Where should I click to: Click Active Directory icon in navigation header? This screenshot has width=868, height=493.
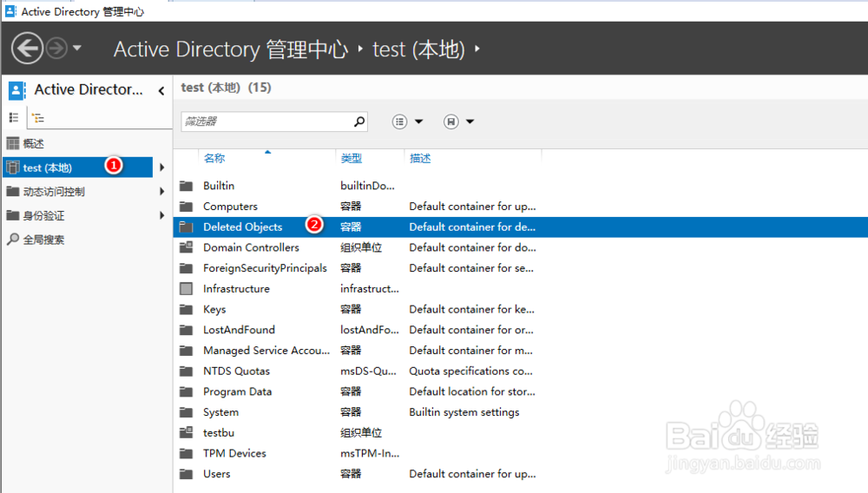point(17,90)
